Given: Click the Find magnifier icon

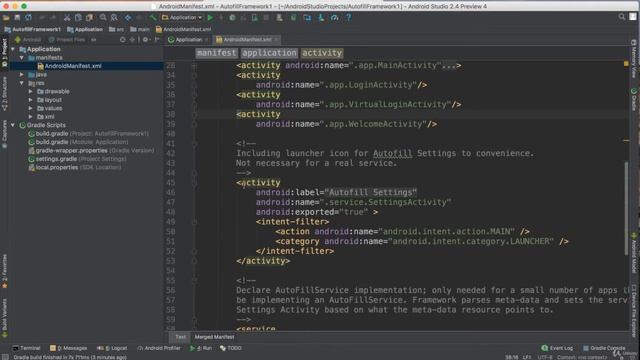Looking at the screenshot, I should tap(103, 18).
